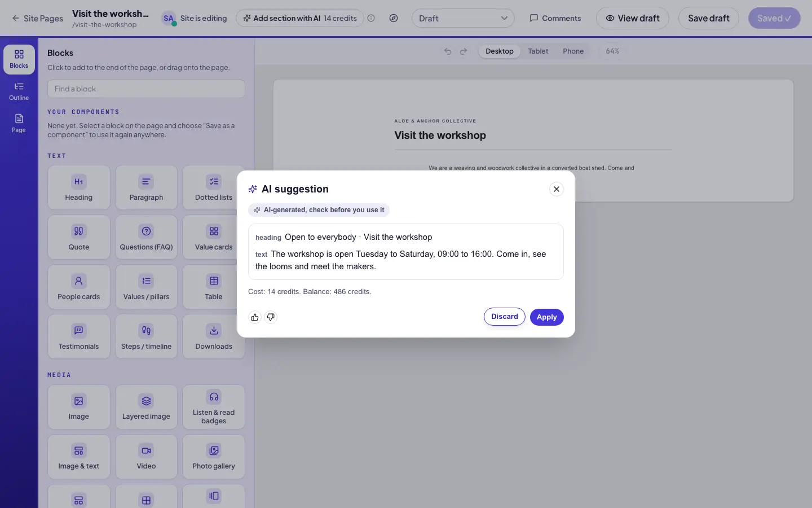Add a Table block
The image size is (812, 508).
click(x=214, y=287)
